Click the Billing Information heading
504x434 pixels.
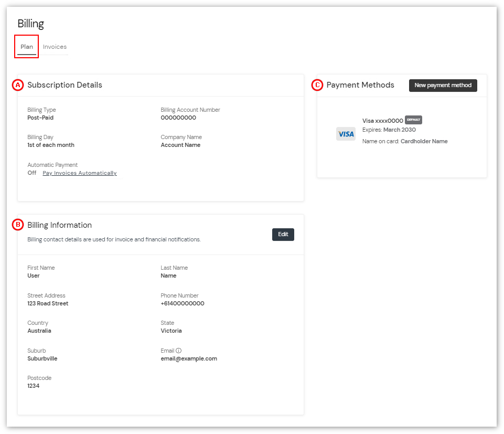(x=59, y=225)
